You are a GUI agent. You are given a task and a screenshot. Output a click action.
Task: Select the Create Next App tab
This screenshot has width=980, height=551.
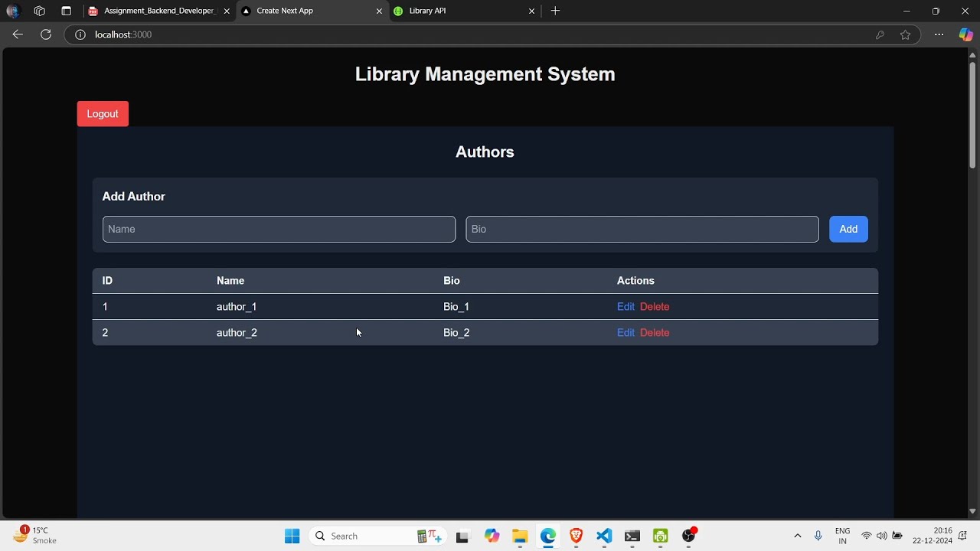pos(312,11)
